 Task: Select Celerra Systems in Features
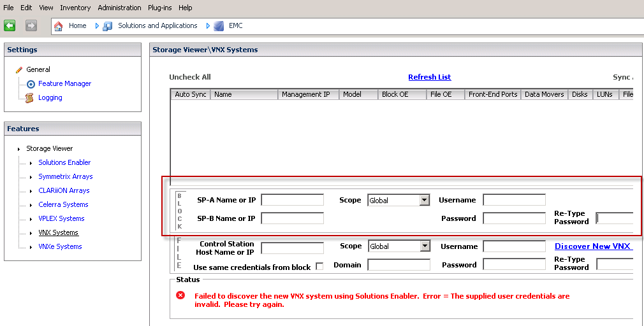coord(63,204)
